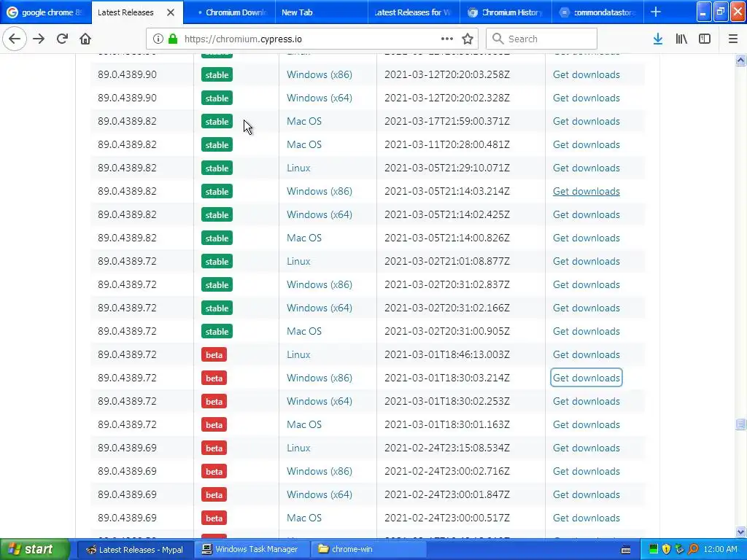Click the security shield tray icon
Screen dimensions: 747x560
(x=666, y=549)
